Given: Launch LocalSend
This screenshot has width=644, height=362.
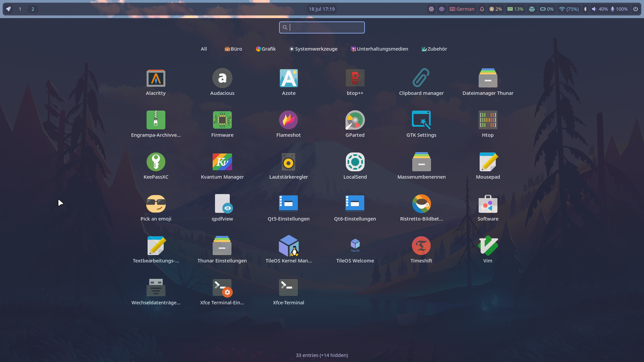Looking at the screenshot, I should (x=355, y=166).
